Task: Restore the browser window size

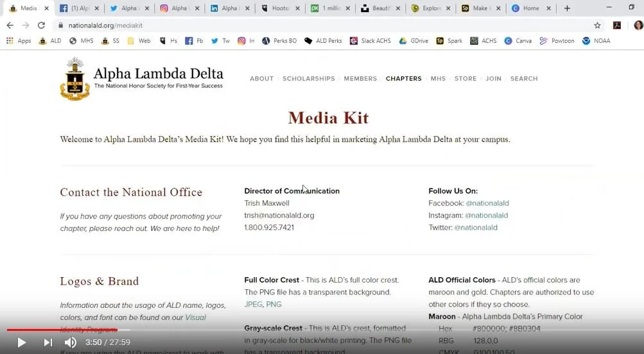Action: pos(632,8)
